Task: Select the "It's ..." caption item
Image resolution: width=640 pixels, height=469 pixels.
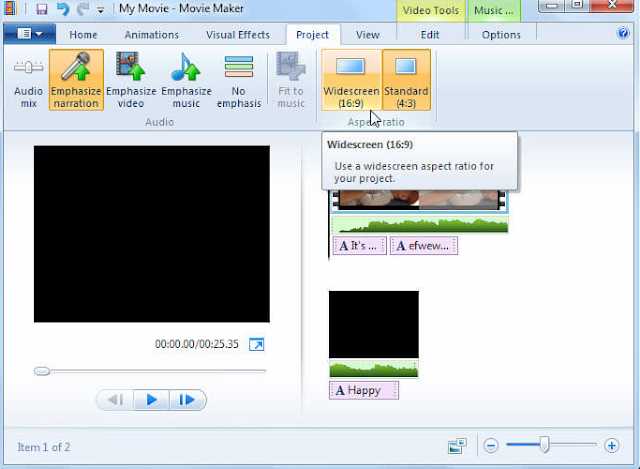Action: [360, 246]
